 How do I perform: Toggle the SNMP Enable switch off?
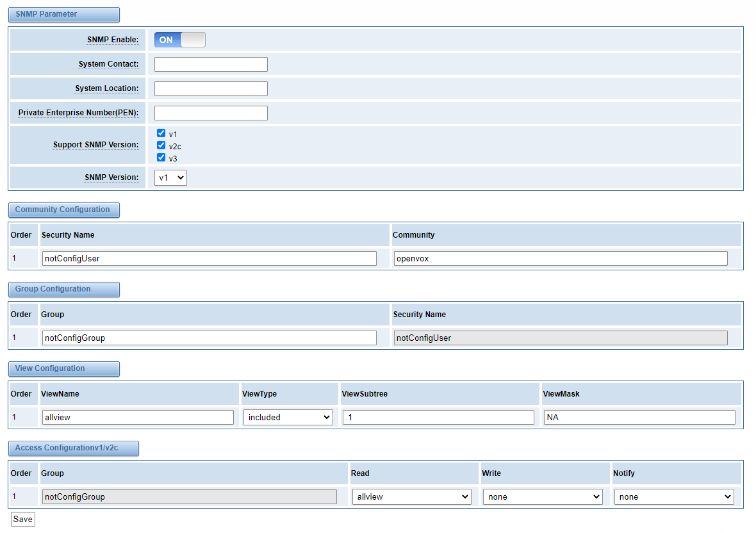pos(180,40)
